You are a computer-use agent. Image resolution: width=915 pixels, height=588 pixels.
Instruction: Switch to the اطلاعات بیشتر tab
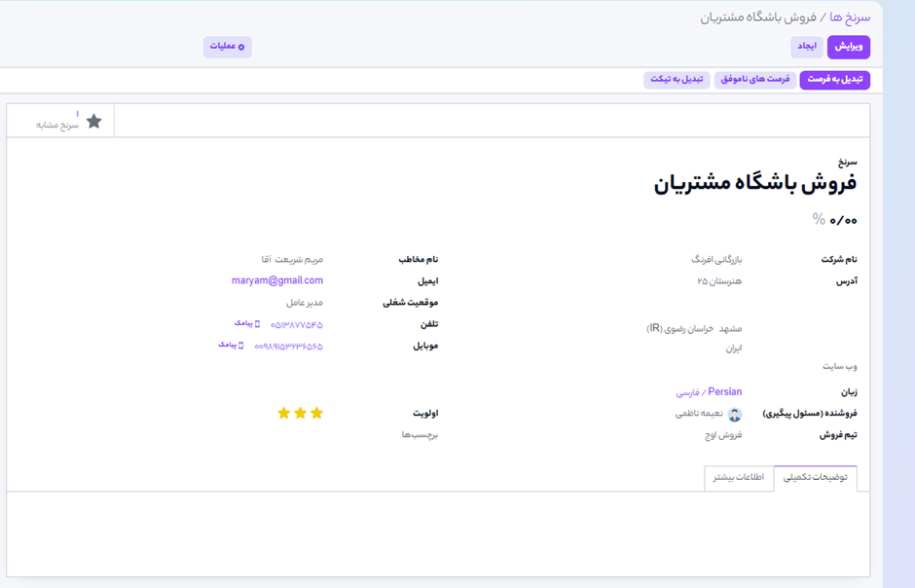point(738,478)
